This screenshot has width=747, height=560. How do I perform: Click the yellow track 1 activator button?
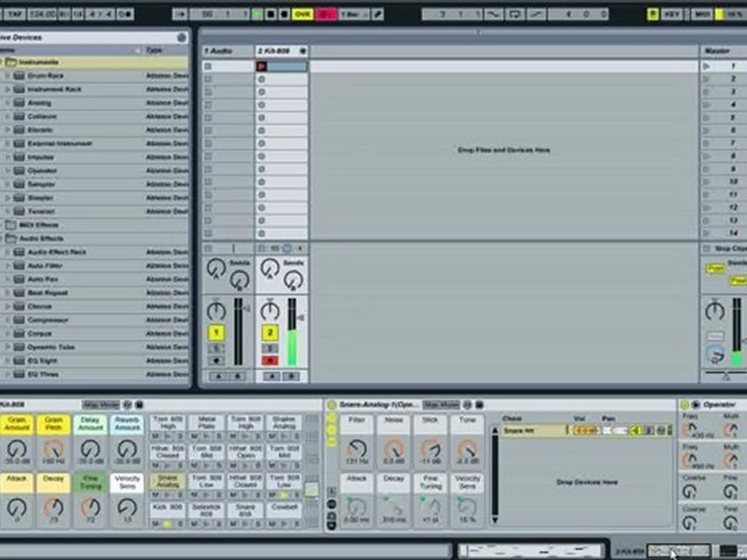[x=216, y=332]
